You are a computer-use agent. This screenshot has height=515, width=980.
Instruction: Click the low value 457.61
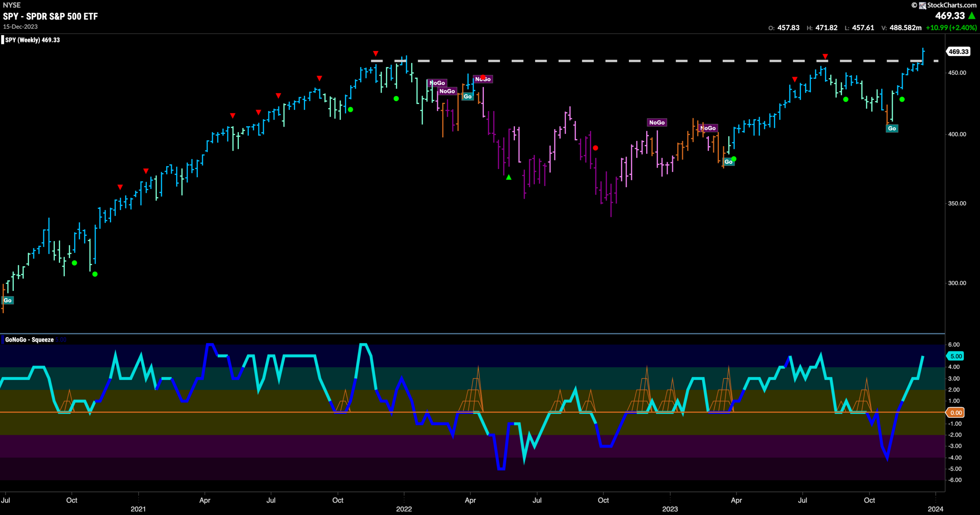click(x=863, y=28)
